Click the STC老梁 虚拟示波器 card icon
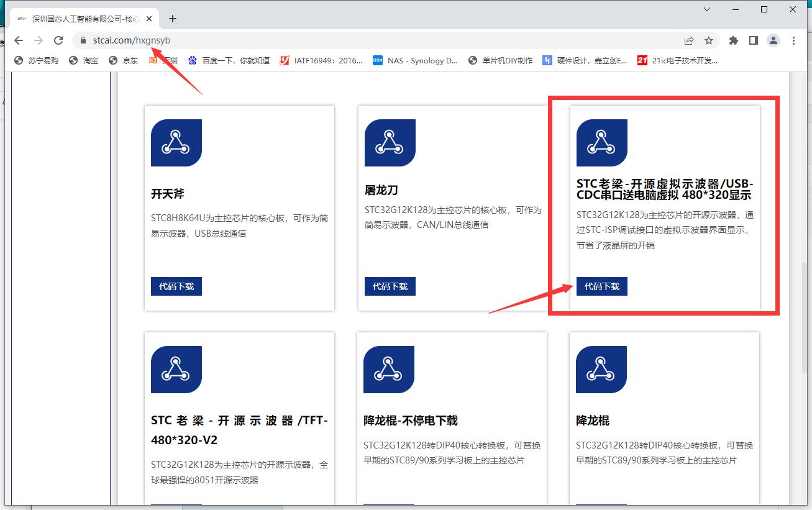812x510 pixels. [x=602, y=143]
